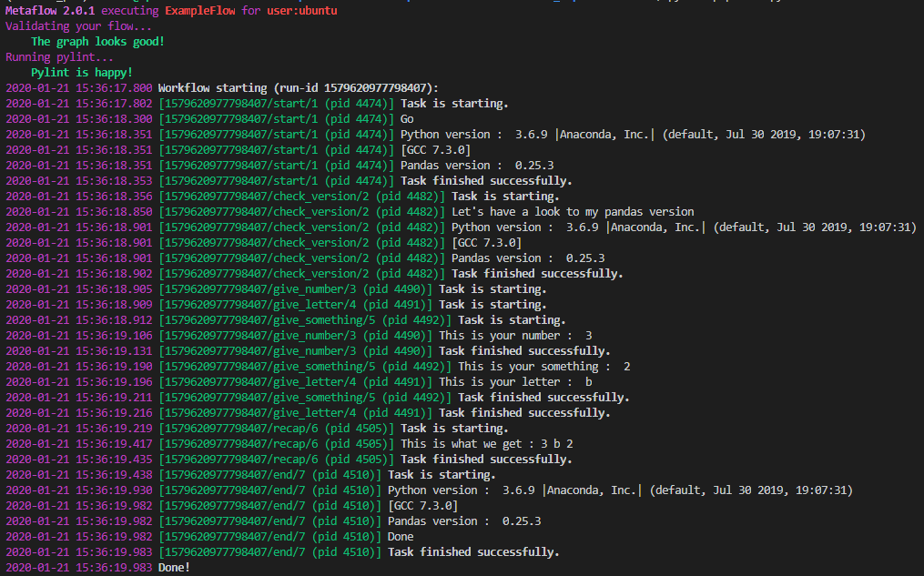Click 'Task finished successfully' on the check_version/2 line
The image size is (924, 576).
[537, 274]
